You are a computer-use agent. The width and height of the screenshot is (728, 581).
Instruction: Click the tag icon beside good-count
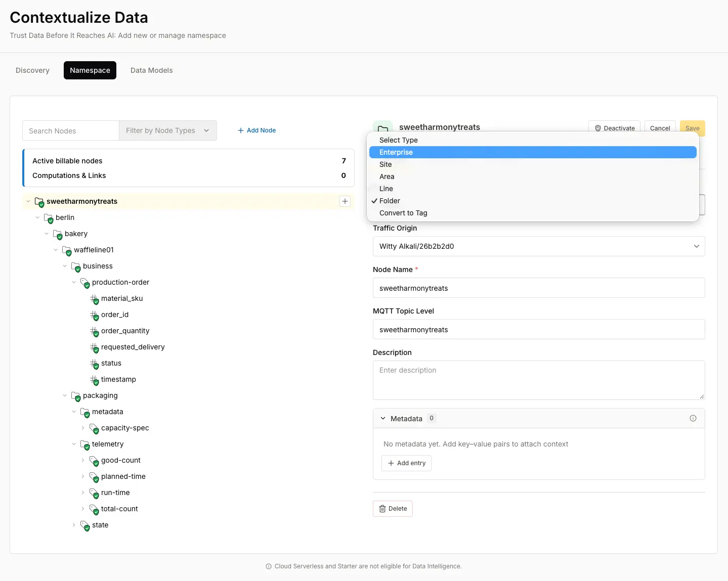[94, 461]
